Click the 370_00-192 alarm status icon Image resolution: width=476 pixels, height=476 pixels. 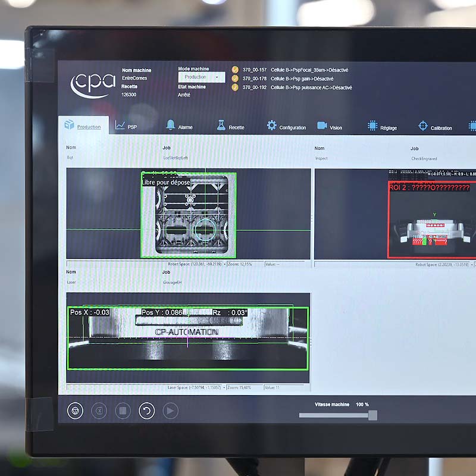coord(235,87)
